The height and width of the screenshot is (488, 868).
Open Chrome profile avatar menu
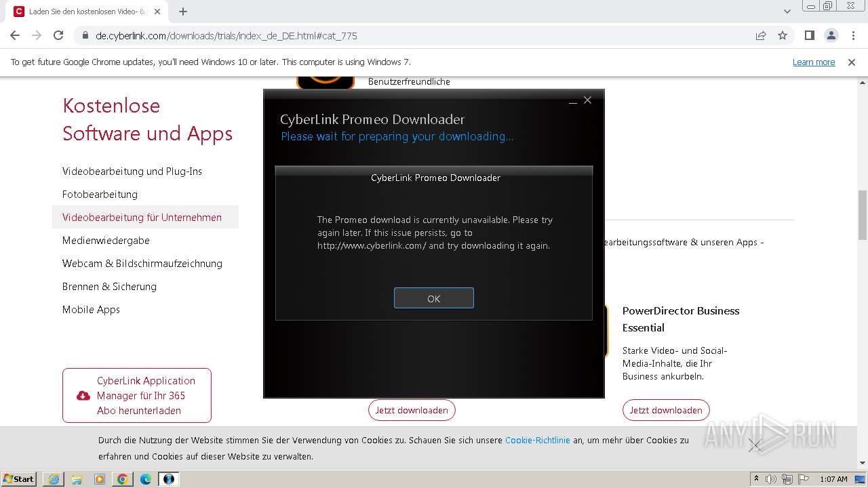point(831,35)
